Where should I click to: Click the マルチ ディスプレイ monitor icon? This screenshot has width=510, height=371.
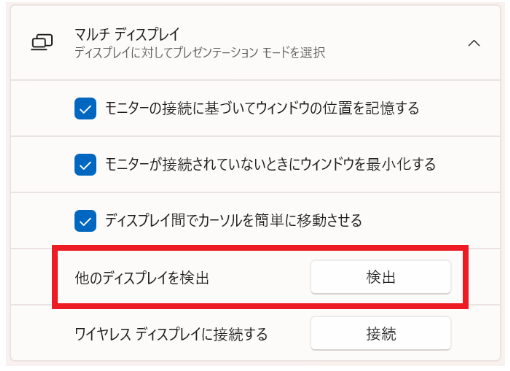click(x=42, y=42)
